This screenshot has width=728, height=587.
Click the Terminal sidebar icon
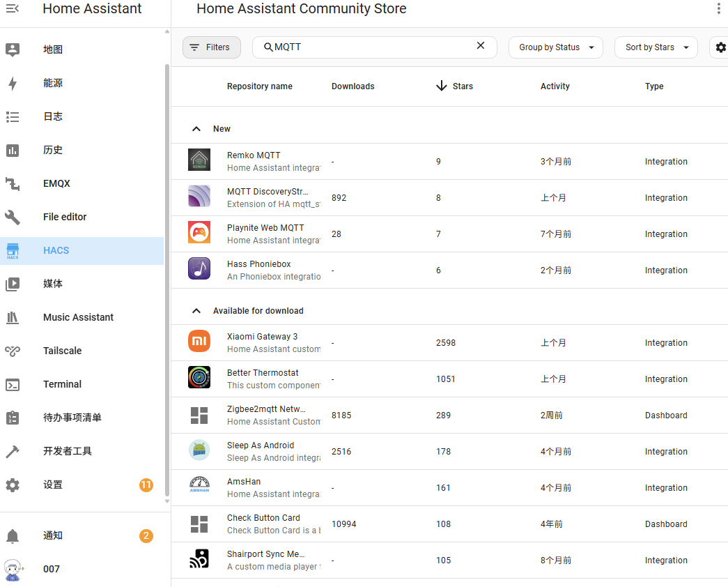click(13, 385)
